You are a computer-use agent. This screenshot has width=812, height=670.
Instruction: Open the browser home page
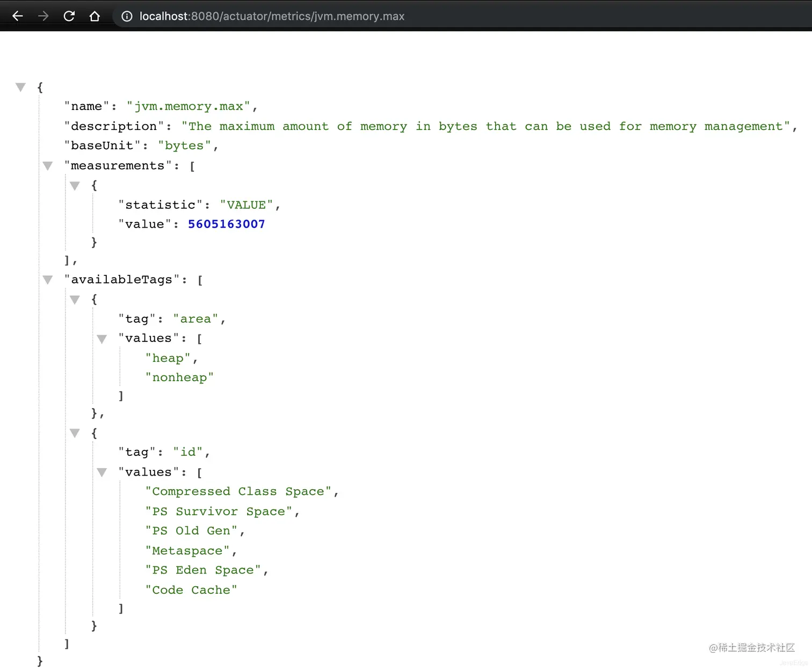coord(95,16)
